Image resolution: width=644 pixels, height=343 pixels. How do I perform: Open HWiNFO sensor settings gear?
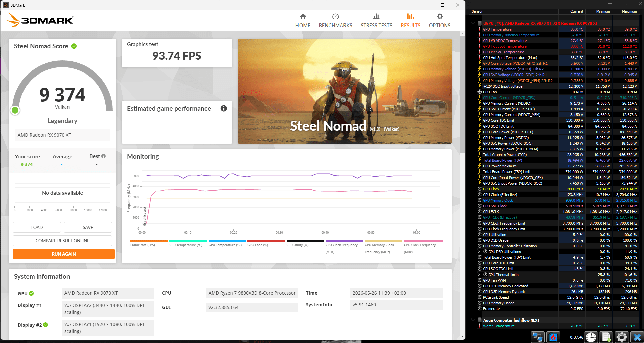point(622,337)
